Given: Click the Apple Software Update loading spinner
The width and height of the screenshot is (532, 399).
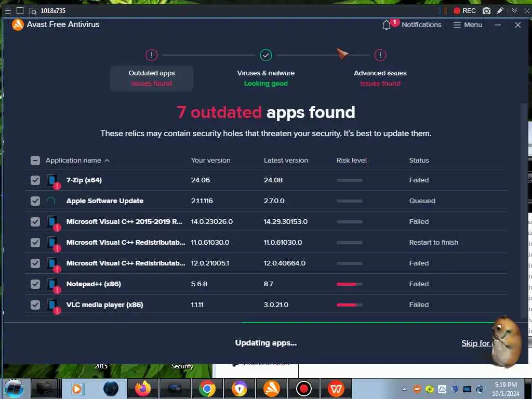Looking at the screenshot, I should (51, 201).
